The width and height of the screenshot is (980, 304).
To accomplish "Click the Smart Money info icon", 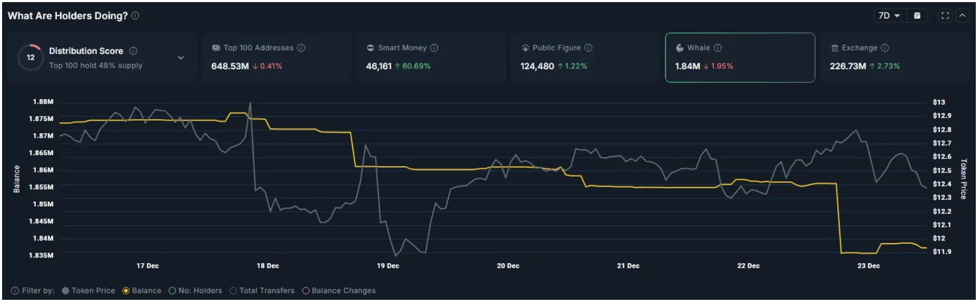I will (434, 48).
